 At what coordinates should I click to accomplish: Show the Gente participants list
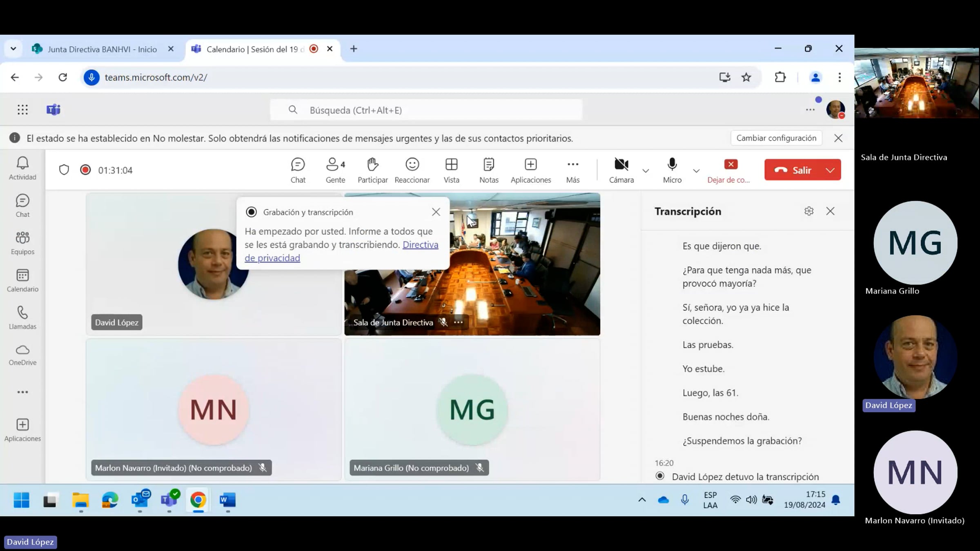point(335,170)
